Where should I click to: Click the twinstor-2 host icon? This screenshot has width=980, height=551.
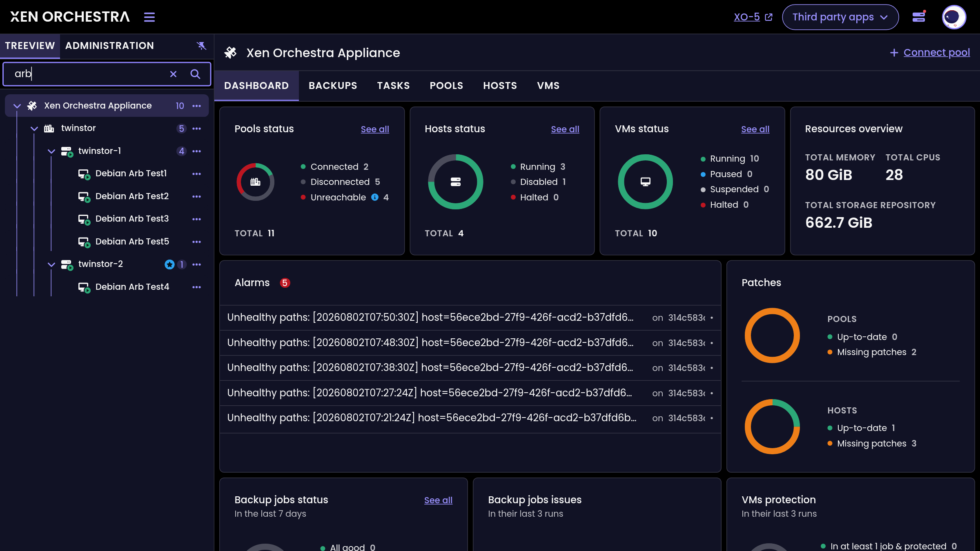click(67, 265)
